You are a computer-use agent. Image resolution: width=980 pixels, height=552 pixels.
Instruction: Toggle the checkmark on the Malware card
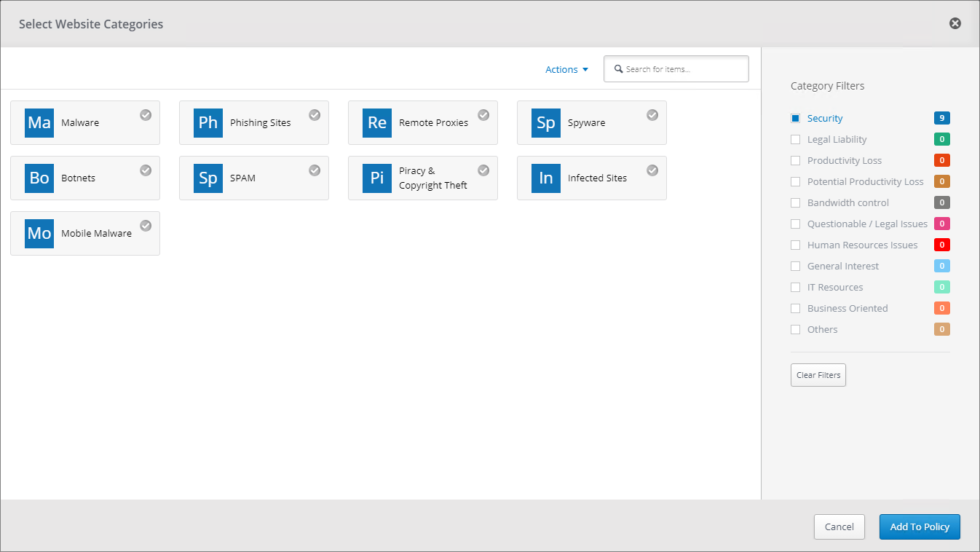click(146, 115)
